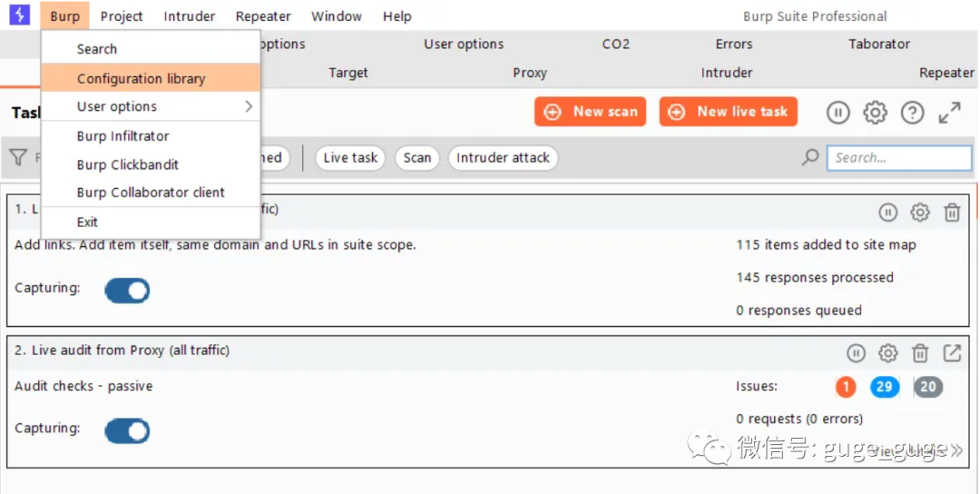Toggle the Intruder attack filter chip

pos(503,158)
